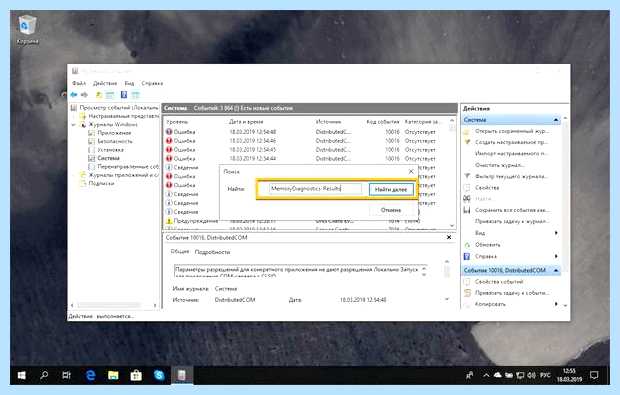The width and height of the screenshot is (620, 395).
Task: Switch to the Общие tab
Action: click(180, 252)
